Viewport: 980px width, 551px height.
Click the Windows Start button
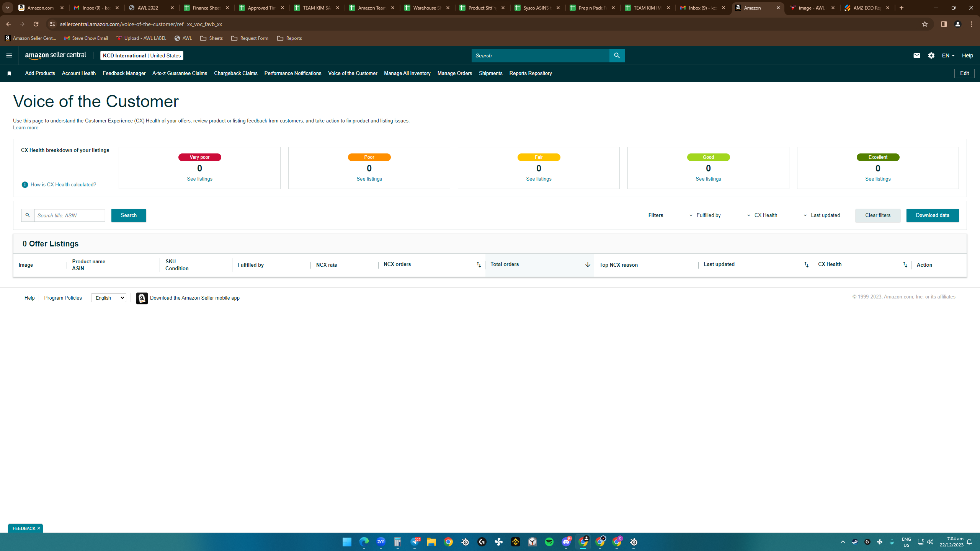coord(347,542)
